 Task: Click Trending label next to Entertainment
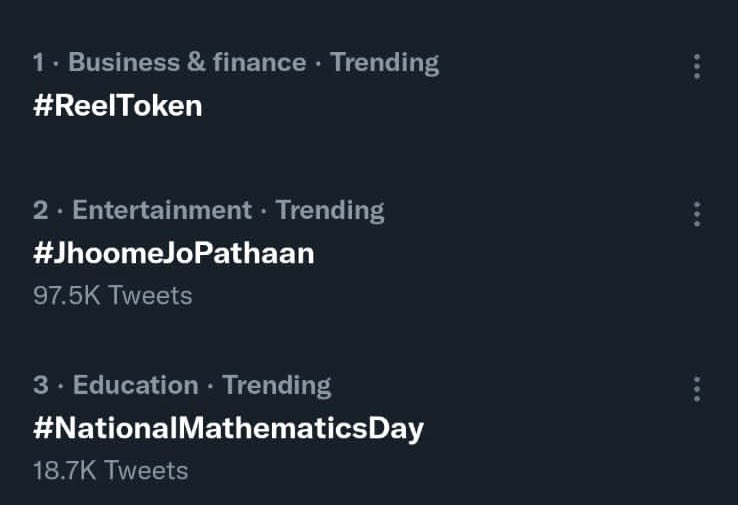coord(330,211)
